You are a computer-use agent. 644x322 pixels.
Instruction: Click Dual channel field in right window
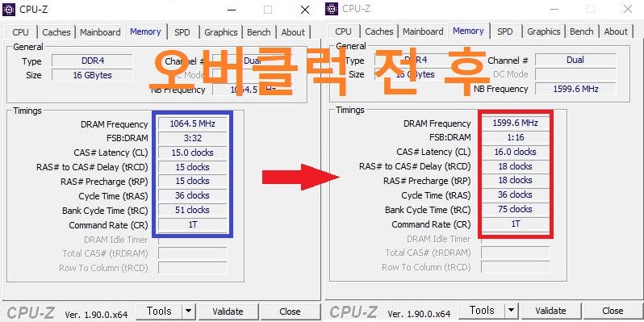pos(575,60)
